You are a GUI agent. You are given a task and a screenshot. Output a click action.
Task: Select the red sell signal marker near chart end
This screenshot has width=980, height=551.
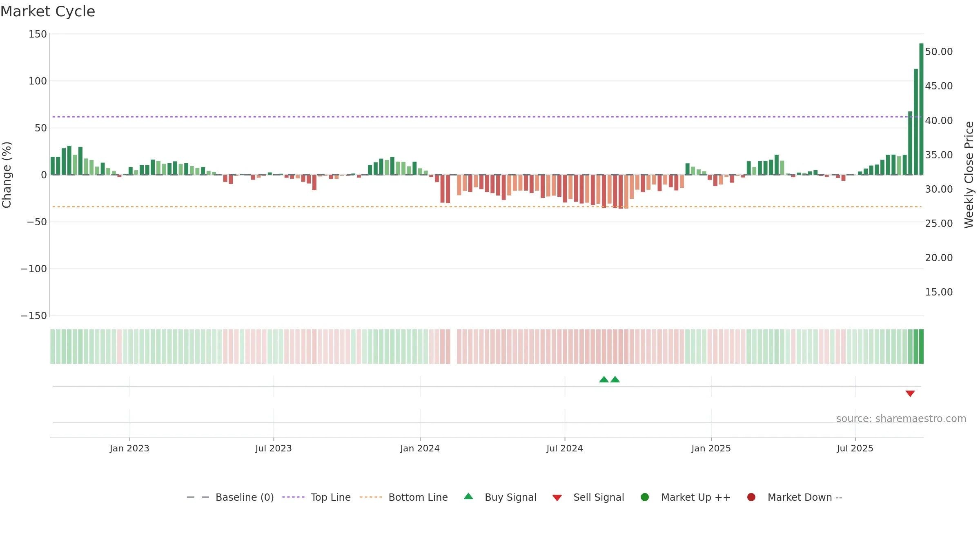pos(910,393)
